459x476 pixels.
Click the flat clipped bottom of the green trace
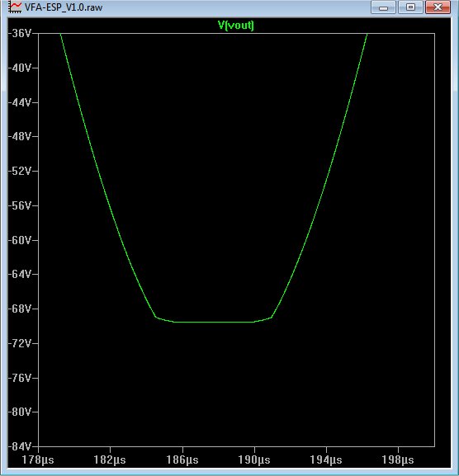(214, 322)
